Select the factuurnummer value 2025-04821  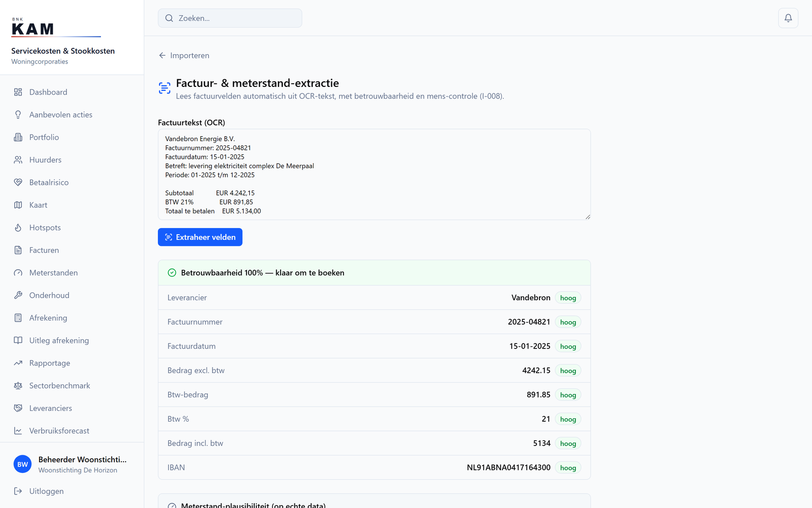tap(529, 322)
